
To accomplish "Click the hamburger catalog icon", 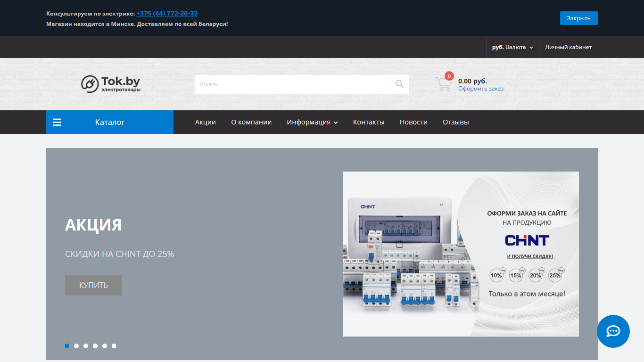I will click(57, 122).
